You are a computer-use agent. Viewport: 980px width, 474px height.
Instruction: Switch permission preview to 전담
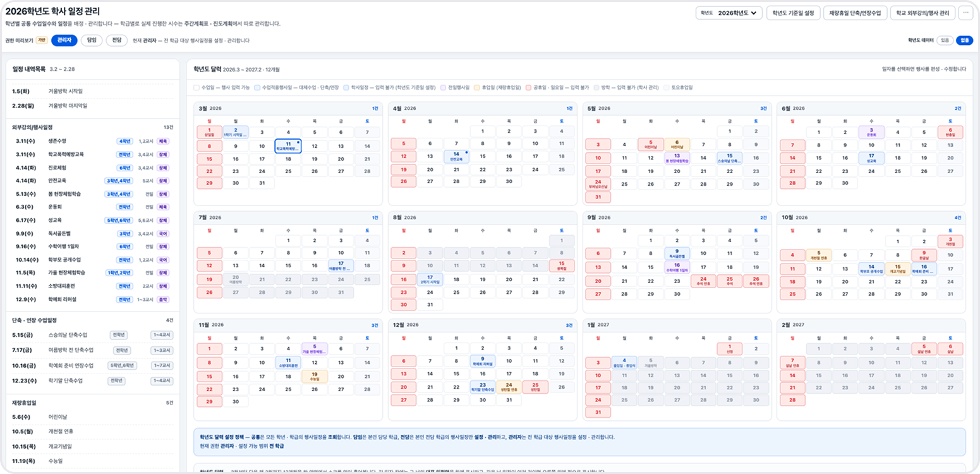[116, 40]
